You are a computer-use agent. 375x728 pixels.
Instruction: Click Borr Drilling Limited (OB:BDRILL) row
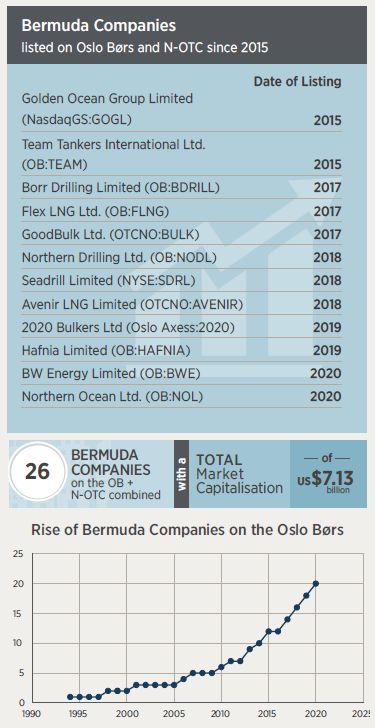(181, 188)
